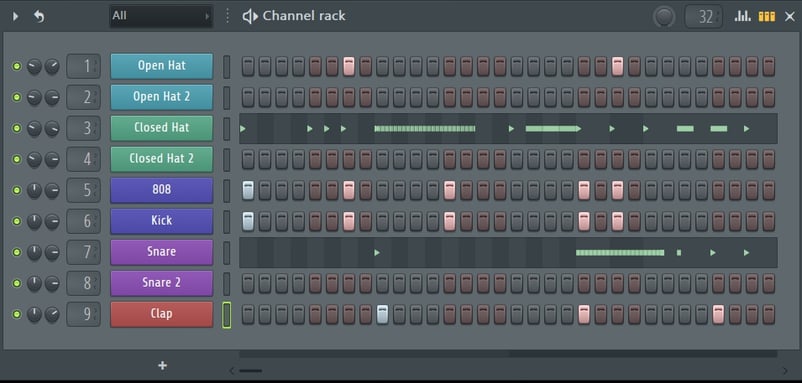Open the channel rack options arrow menu

(15, 16)
